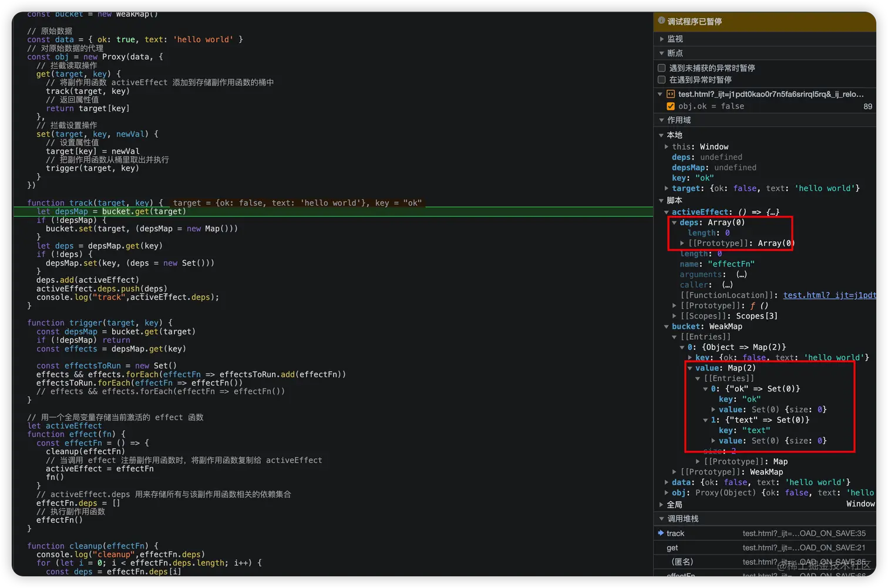The width and height of the screenshot is (888, 588).
Task: Expand the [[Prototype]]: Map entry
Action: tap(698, 461)
